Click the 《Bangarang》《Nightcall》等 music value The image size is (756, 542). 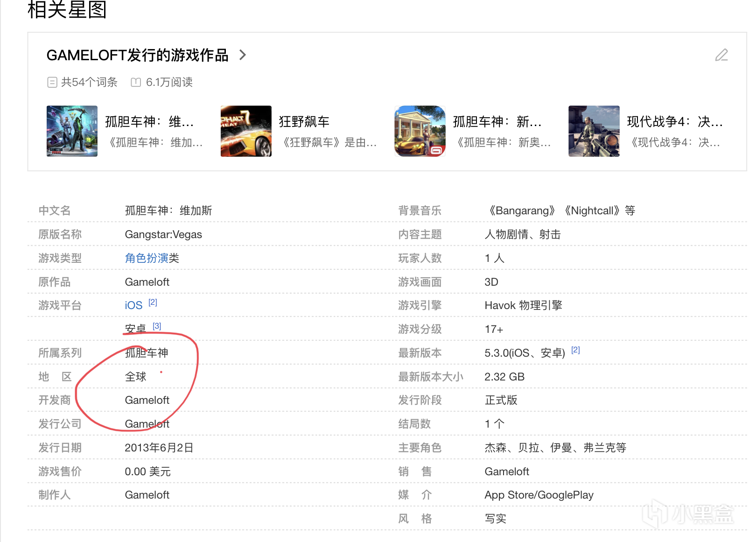click(x=560, y=211)
